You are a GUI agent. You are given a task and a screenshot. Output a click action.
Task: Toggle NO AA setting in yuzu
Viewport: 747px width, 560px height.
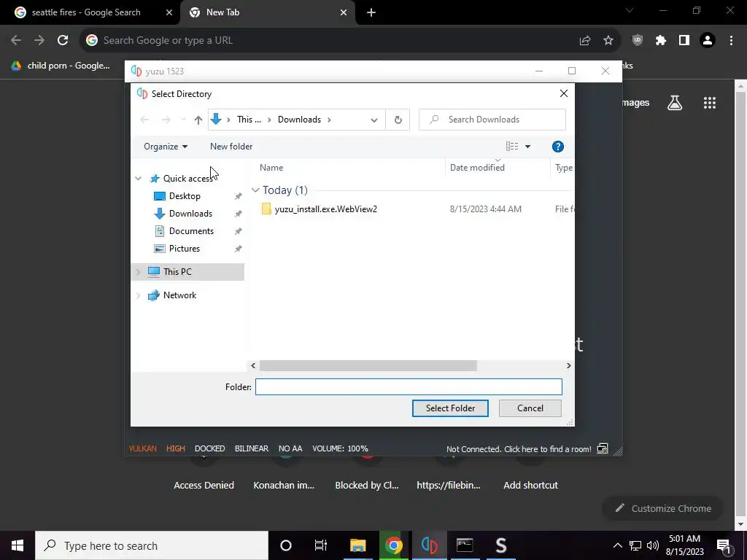tap(290, 448)
